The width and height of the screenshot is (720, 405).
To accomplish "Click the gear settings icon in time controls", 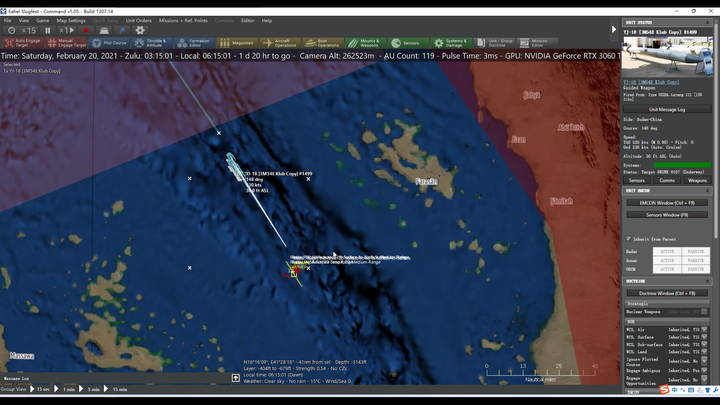I will point(140,30).
